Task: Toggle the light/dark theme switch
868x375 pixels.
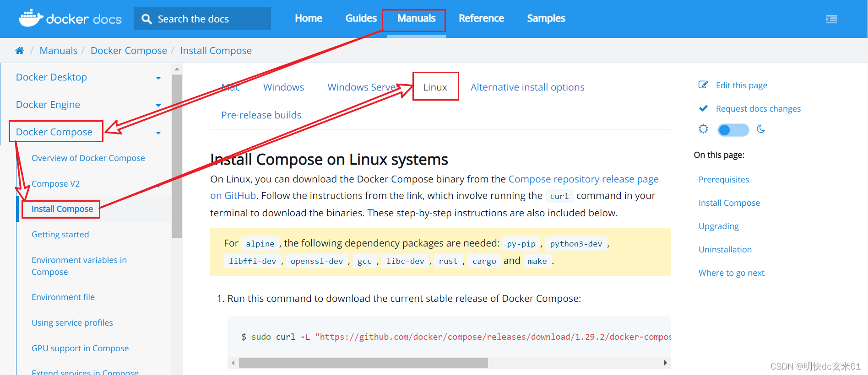Action: (733, 130)
